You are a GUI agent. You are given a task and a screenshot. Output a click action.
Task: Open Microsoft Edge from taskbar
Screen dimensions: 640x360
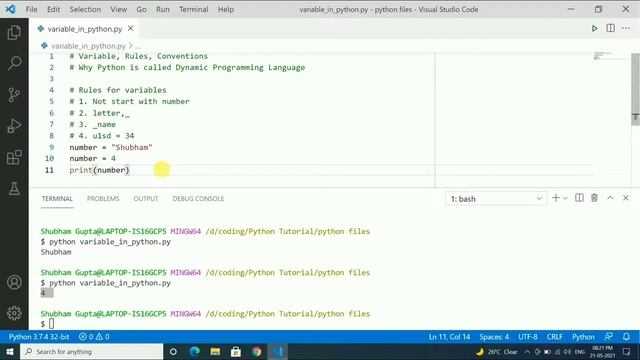point(195,351)
